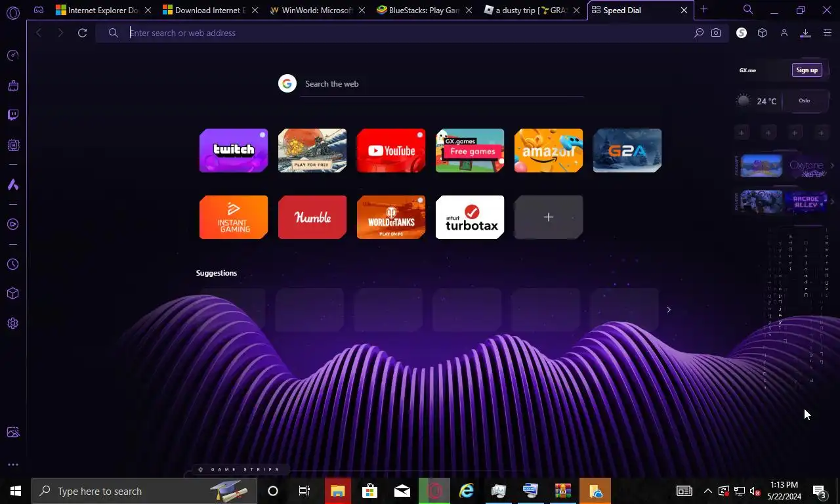Click the chip icon in sidebar
This screenshot has height=504, width=840.
(x=12, y=145)
